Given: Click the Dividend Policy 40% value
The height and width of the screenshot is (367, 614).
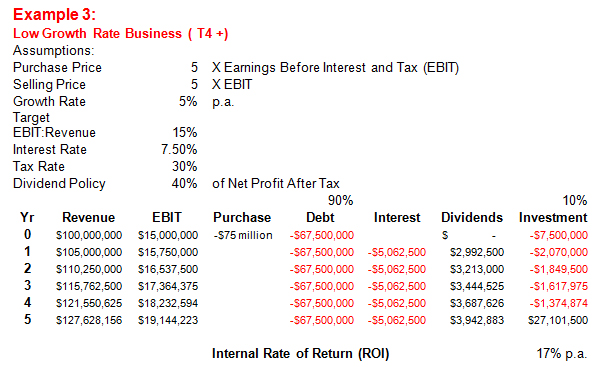Looking at the screenshot, I should click(x=184, y=183).
